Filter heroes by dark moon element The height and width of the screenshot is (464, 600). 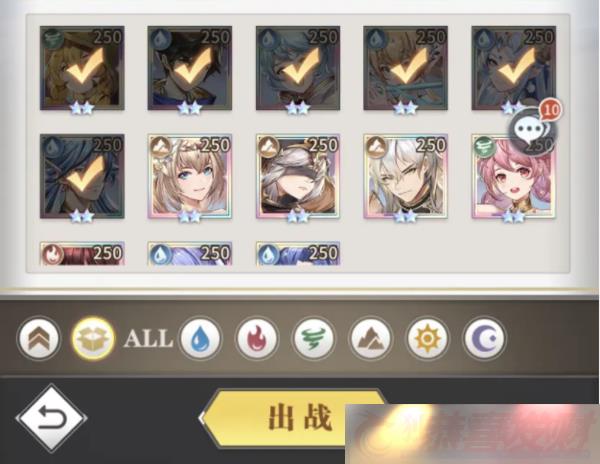point(484,339)
